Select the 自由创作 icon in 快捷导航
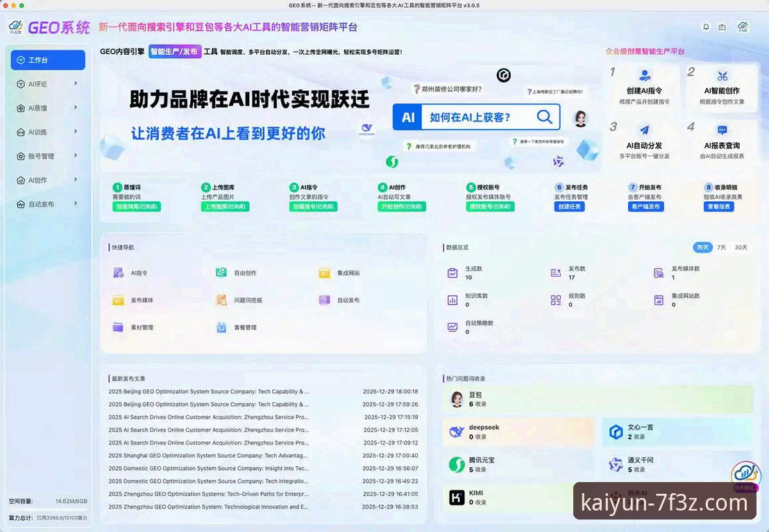Viewport: 769px width, 532px height. [x=221, y=272]
